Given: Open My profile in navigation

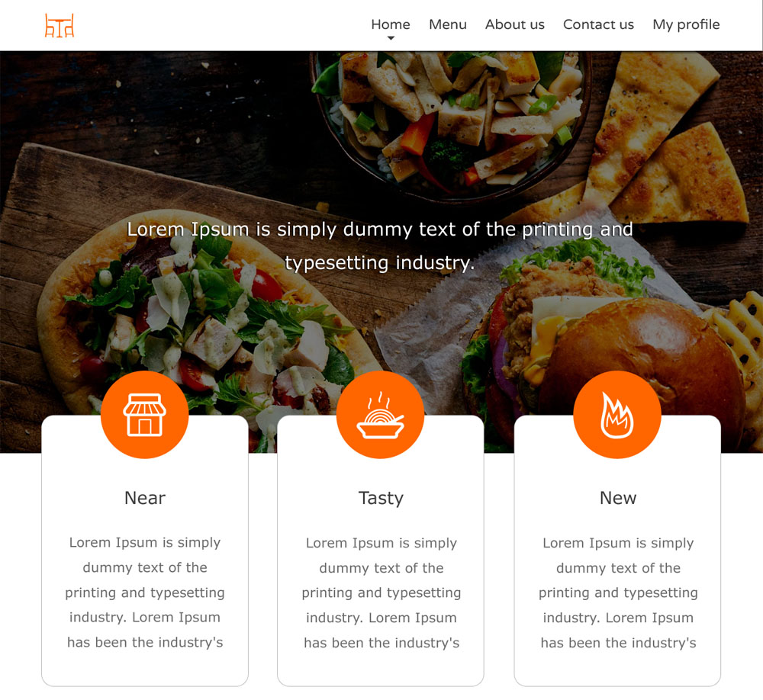Looking at the screenshot, I should 686,24.
